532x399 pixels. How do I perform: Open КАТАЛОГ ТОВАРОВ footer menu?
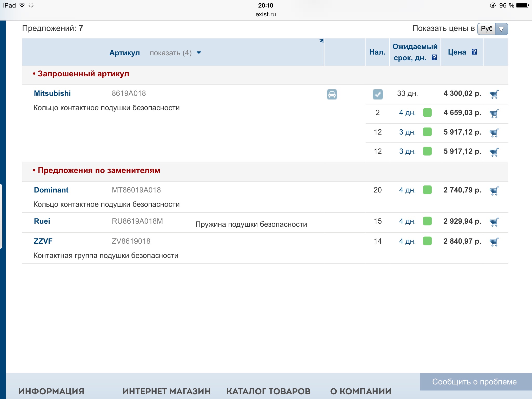(268, 391)
